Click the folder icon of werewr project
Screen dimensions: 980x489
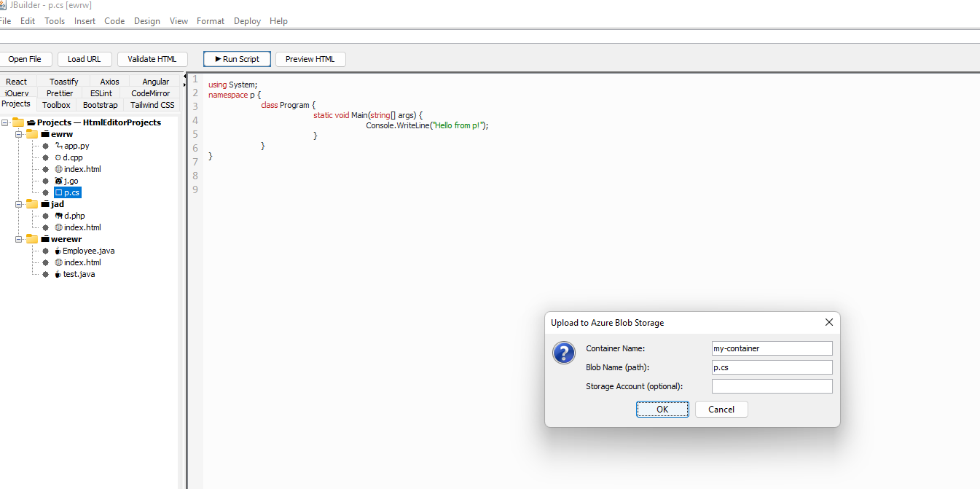coord(32,239)
